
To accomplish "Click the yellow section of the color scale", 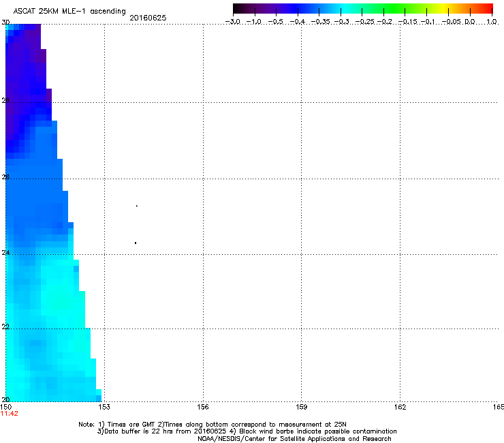I will click(443, 9).
